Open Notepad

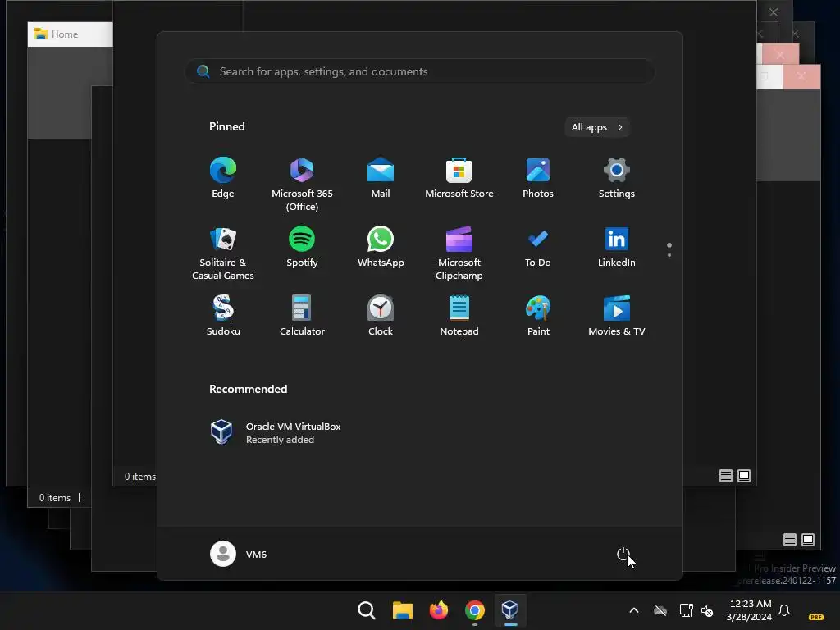(459, 316)
